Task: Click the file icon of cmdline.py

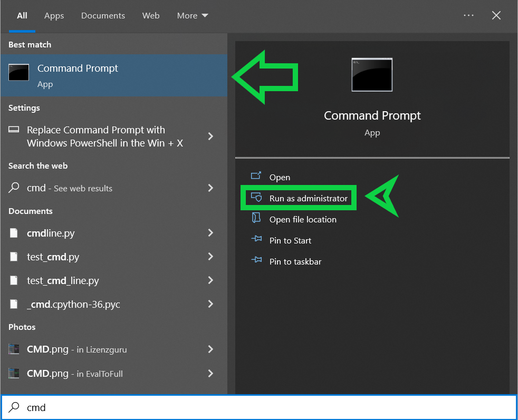Action: pos(14,233)
